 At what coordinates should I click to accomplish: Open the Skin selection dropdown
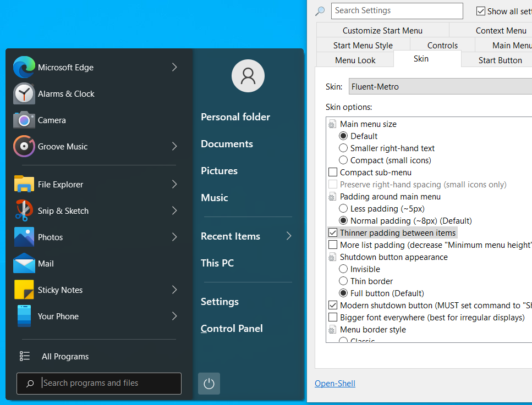click(440, 86)
